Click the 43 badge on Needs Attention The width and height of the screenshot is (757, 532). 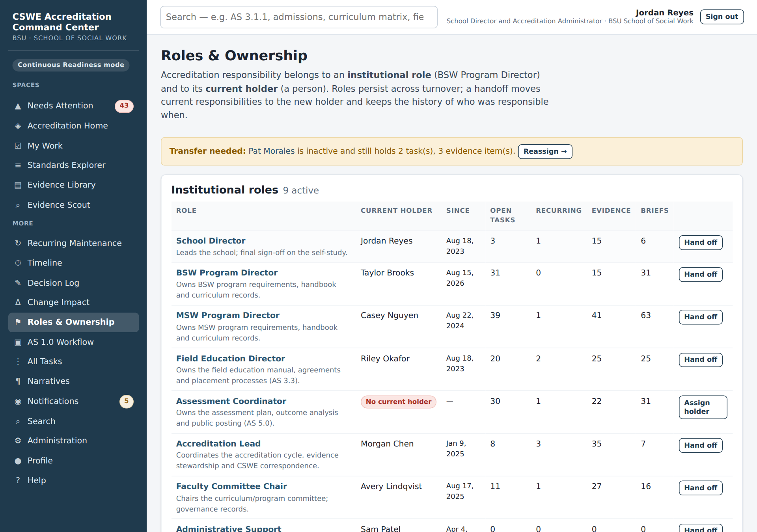(x=124, y=106)
